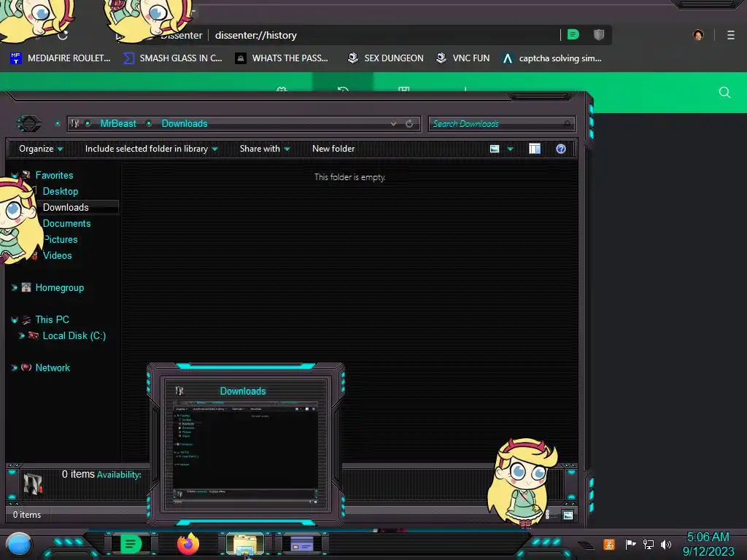The width and height of the screenshot is (747, 560).
Task: Select This PC in navigation pane
Action: coord(52,320)
